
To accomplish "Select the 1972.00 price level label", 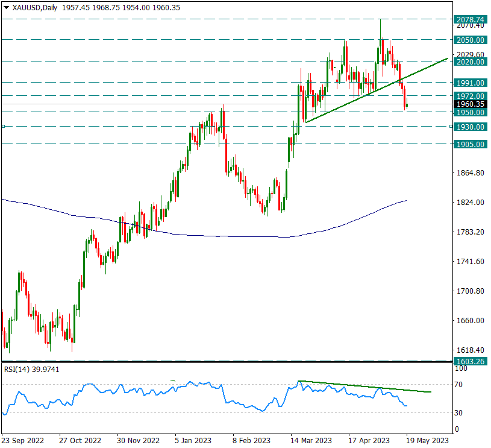I will 471,96.
